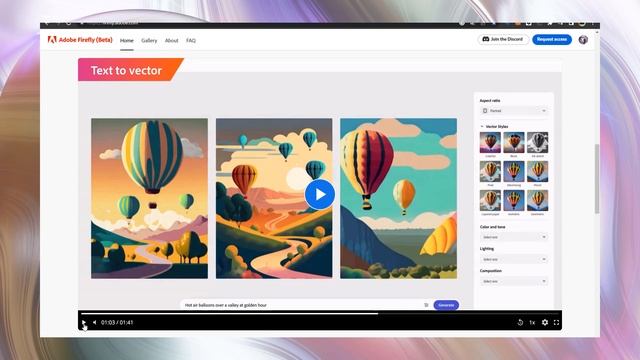640x360 pixels.
Task: Seek on the video progress bar
Action: coord(320,313)
